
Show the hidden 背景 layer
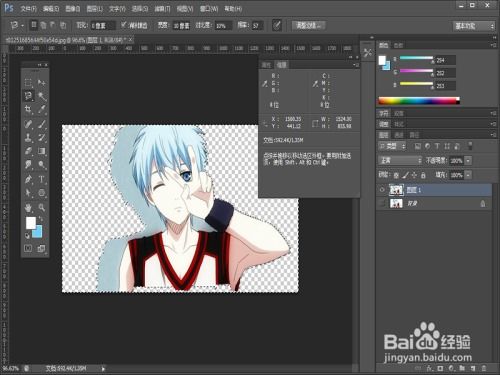(x=382, y=203)
